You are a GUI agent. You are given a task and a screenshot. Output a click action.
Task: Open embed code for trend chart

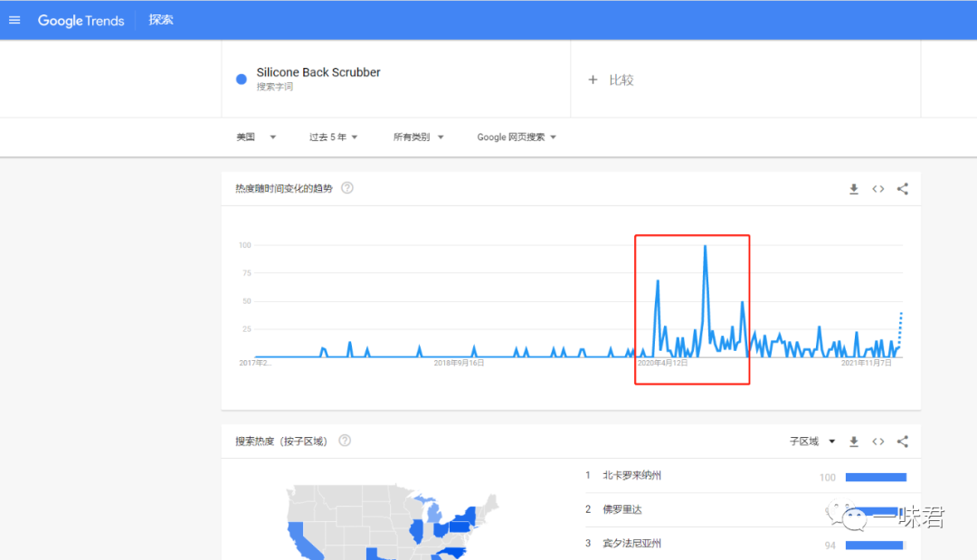click(x=877, y=189)
